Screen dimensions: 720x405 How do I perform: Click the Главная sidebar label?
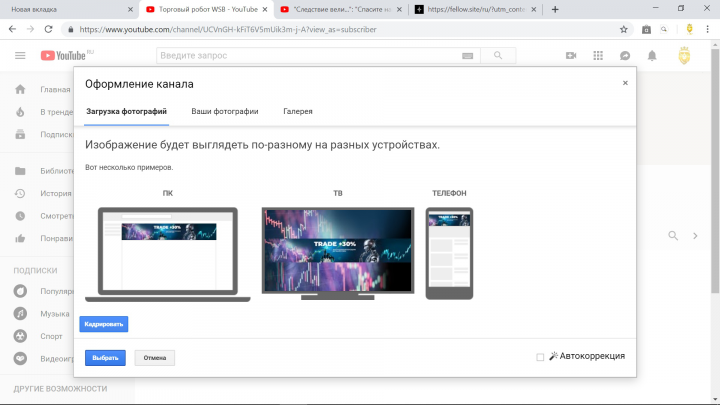click(55, 90)
